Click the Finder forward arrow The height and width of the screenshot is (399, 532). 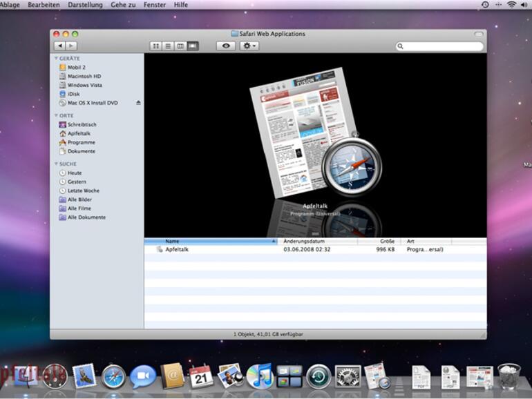click(x=70, y=46)
